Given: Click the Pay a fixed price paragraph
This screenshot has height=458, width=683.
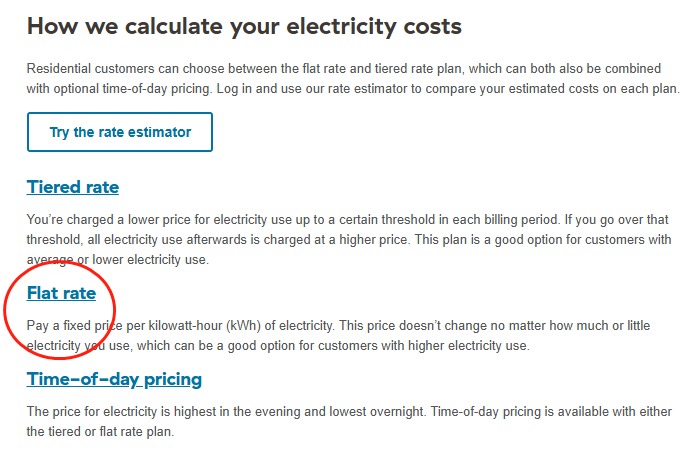Looking at the screenshot, I should pyautogui.click(x=338, y=336).
